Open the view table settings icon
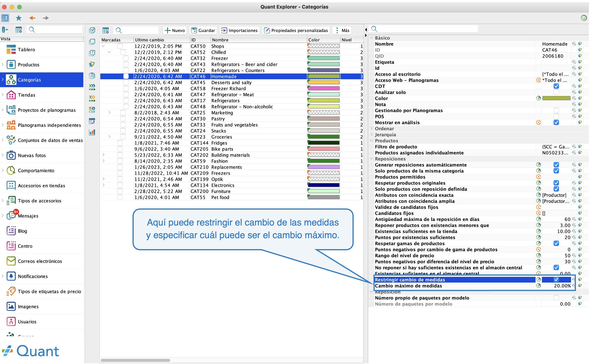This screenshot has height=364, width=589. 19,30
